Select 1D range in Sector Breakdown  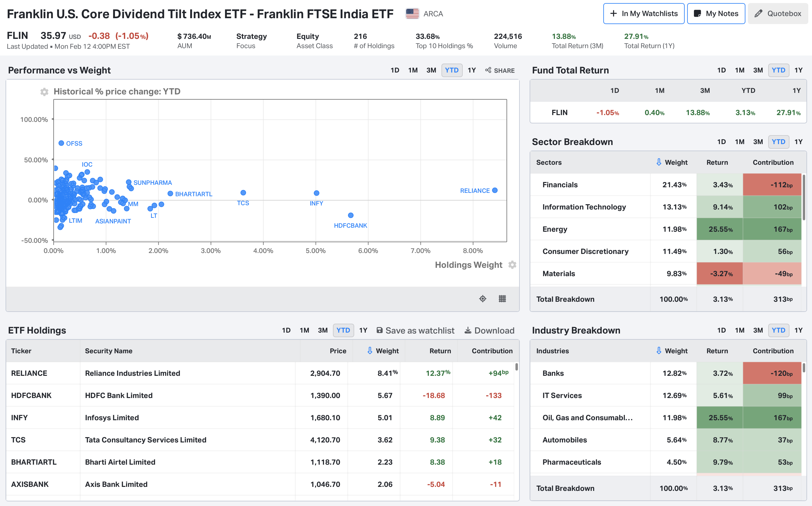coord(721,142)
